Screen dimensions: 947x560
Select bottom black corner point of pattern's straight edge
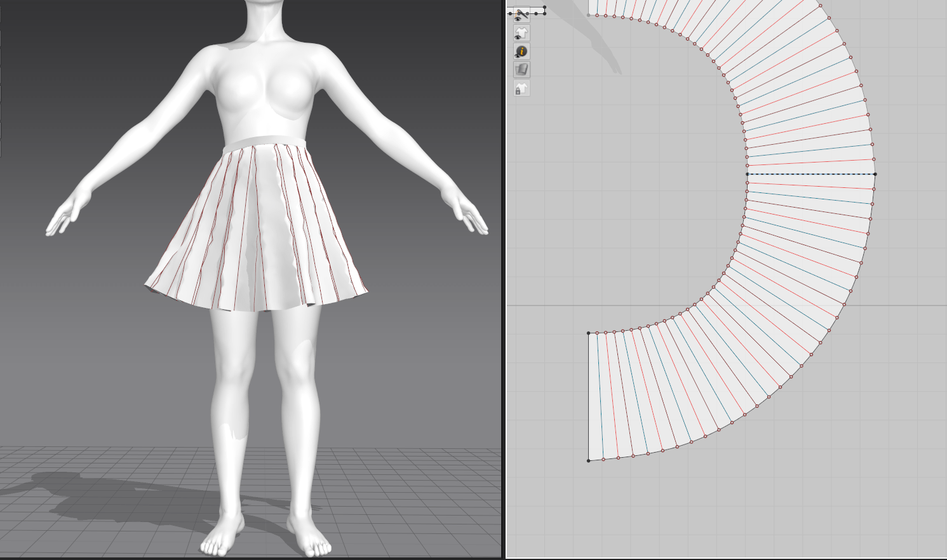[589, 460]
